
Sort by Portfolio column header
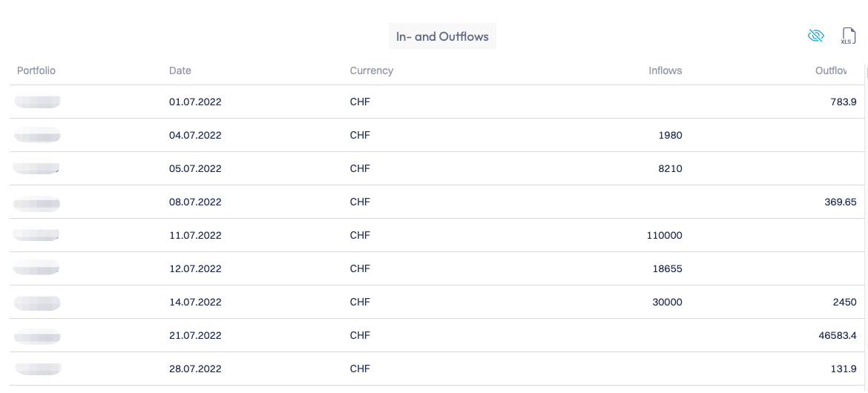(x=36, y=70)
